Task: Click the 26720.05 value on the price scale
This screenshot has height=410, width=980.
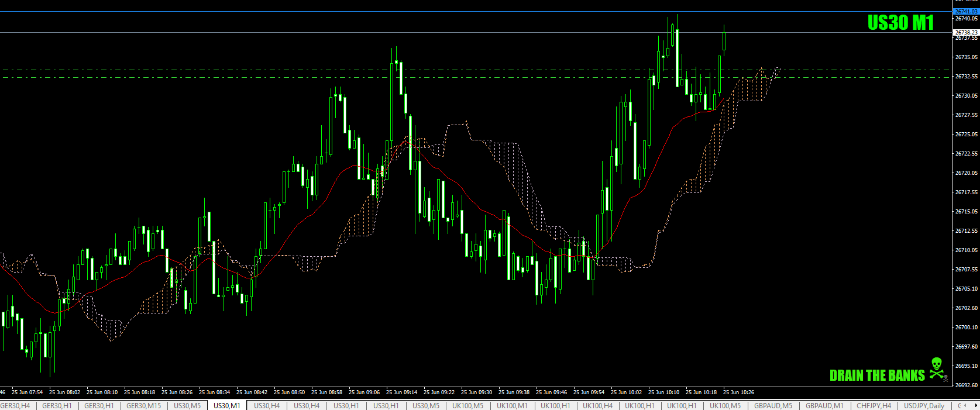Action: (966, 173)
